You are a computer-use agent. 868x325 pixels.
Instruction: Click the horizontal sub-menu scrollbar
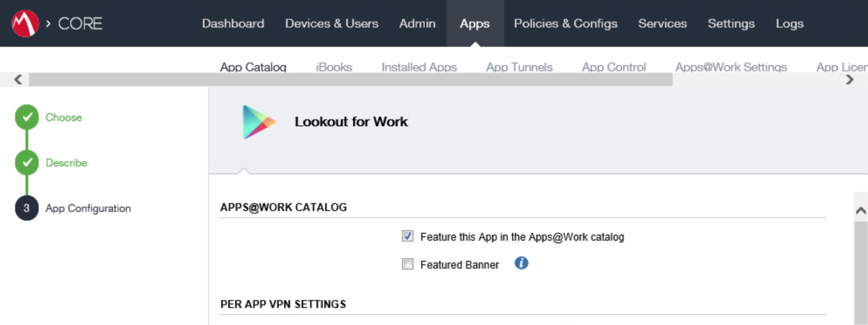point(351,80)
